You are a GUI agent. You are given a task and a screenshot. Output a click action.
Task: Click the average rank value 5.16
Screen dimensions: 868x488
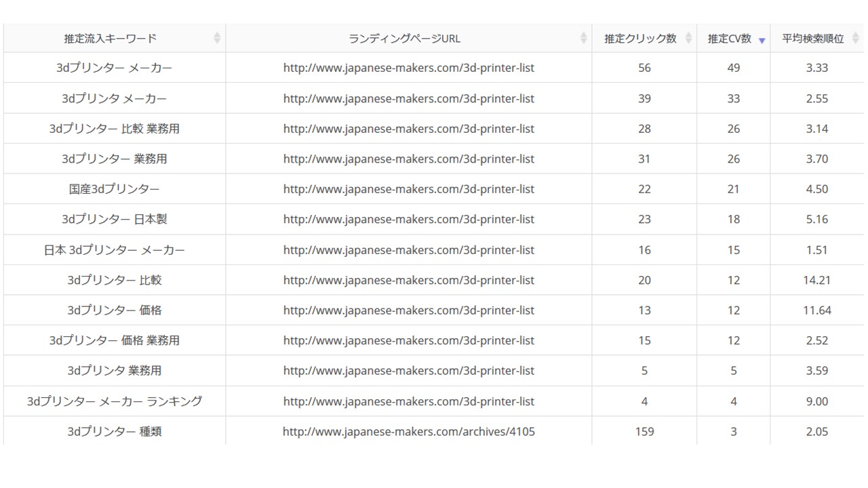(x=817, y=219)
